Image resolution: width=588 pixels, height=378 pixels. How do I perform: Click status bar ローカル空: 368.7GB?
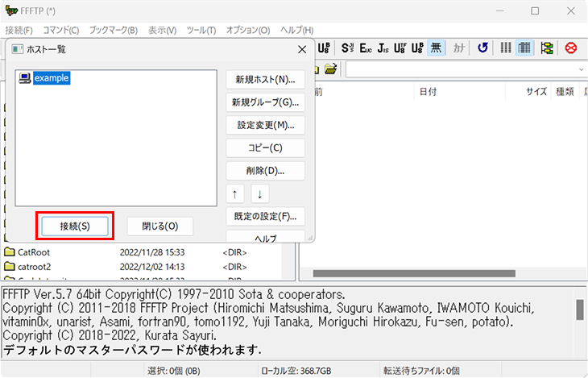tap(296, 371)
